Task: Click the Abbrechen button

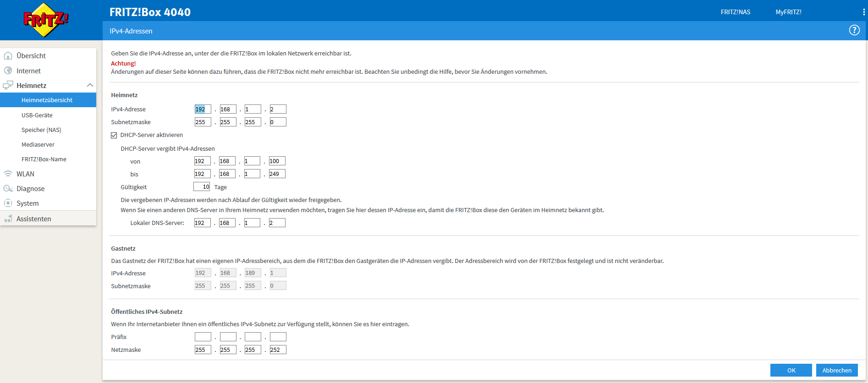Action: pos(837,370)
